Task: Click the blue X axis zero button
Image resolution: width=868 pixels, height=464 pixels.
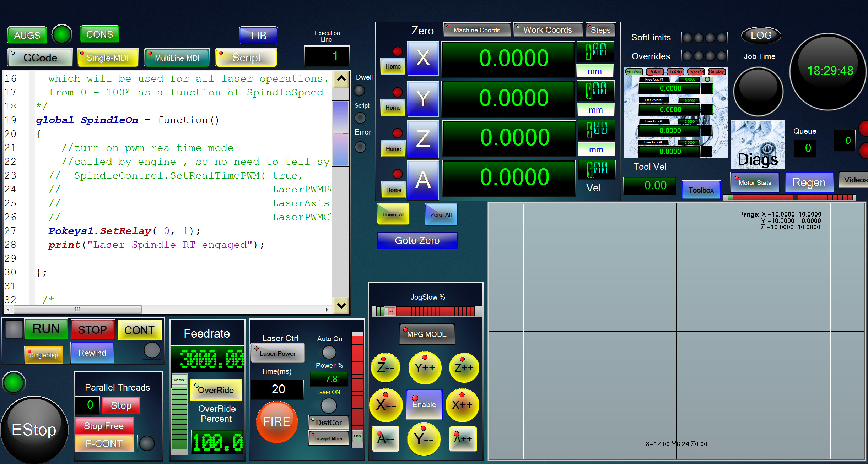Action: pyautogui.click(x=423, y=58)
